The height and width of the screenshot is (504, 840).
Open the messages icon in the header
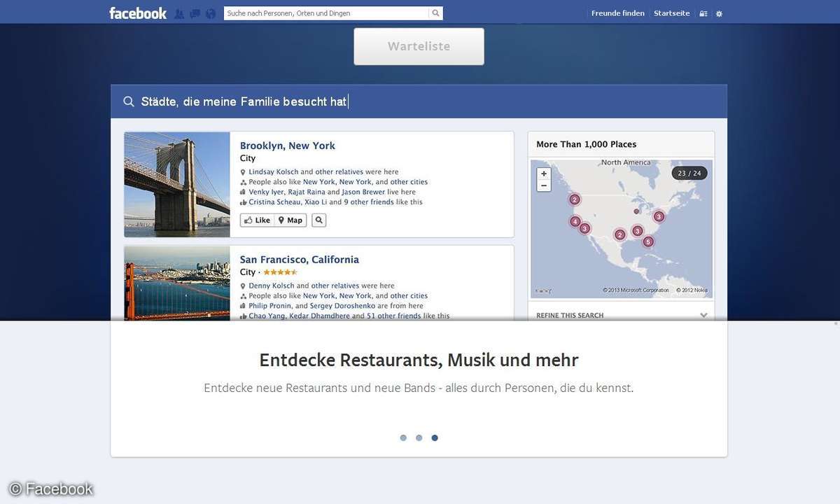click(195, 13)
